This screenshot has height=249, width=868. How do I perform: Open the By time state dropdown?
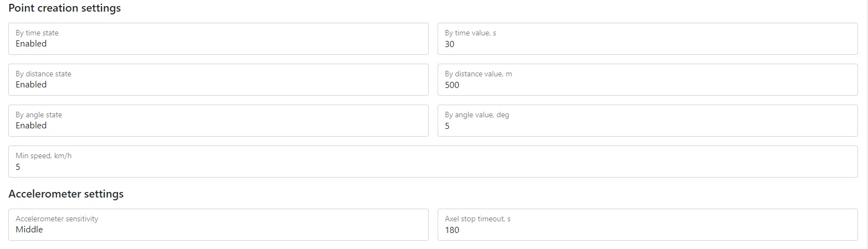pos(218,39)
